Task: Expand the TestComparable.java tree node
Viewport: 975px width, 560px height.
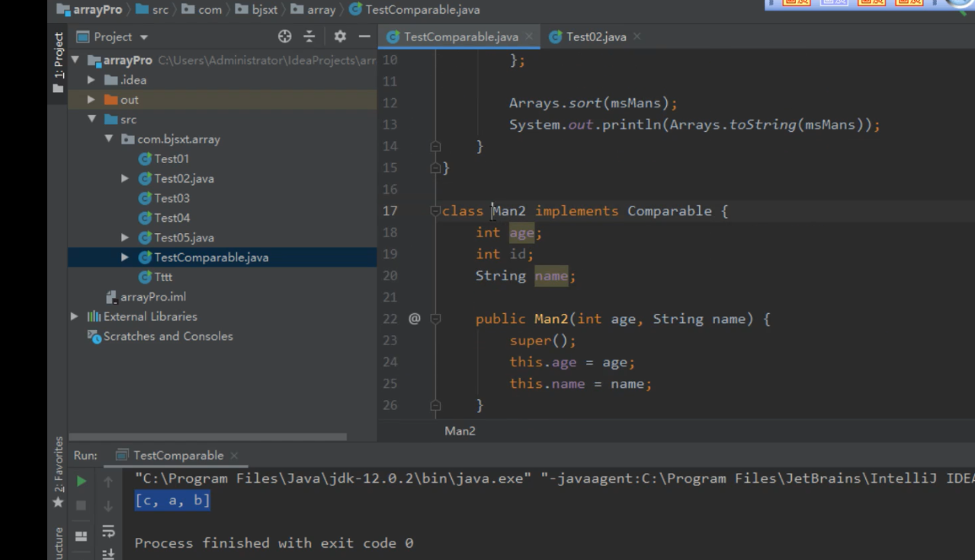Action: pos(125,258)
